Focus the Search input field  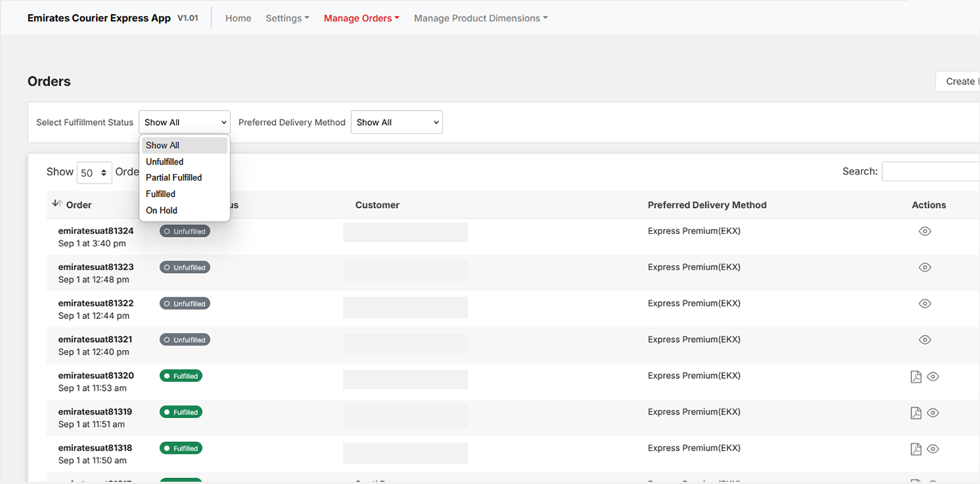pyautogui.click(x=931, y=171)
